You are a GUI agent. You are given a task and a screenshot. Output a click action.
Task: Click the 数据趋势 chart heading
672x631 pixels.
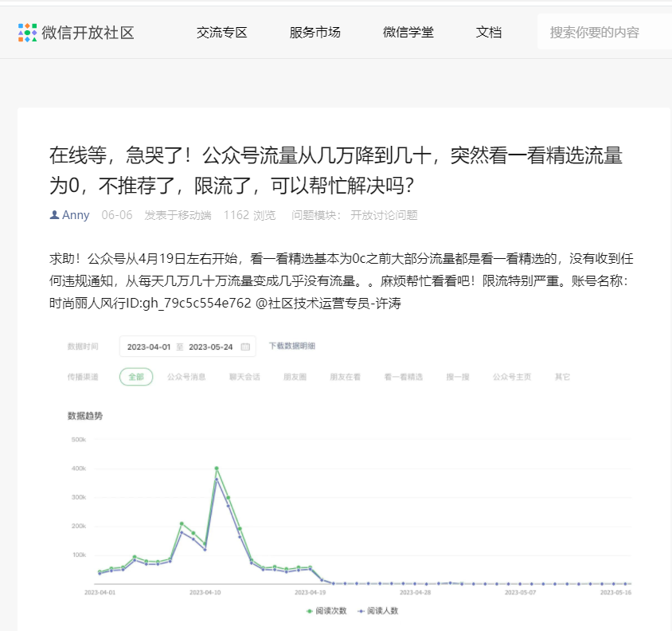85,416
